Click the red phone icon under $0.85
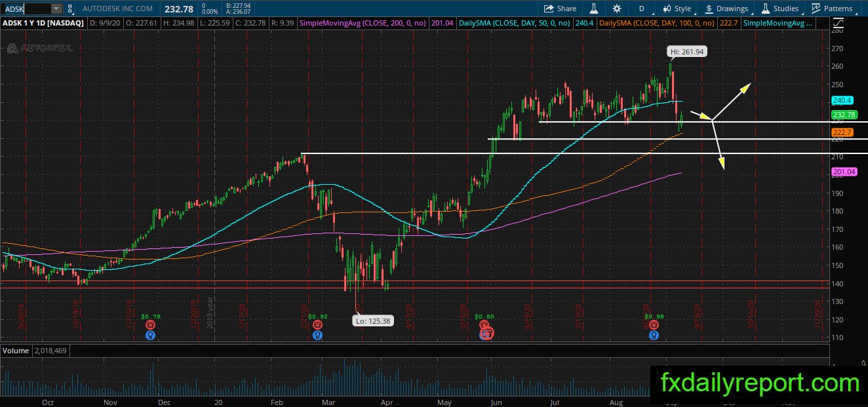Viewport: 868px width, 407px height. coord(484,325)
